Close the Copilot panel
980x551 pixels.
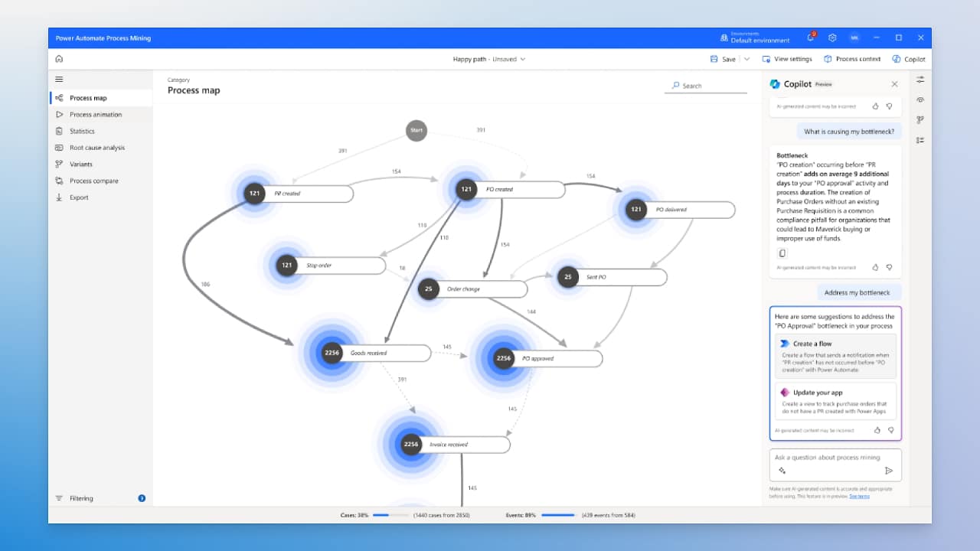[894, 84]
